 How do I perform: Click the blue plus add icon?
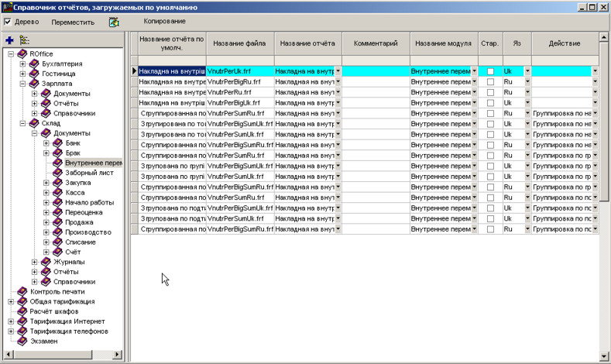pos(9,39)
